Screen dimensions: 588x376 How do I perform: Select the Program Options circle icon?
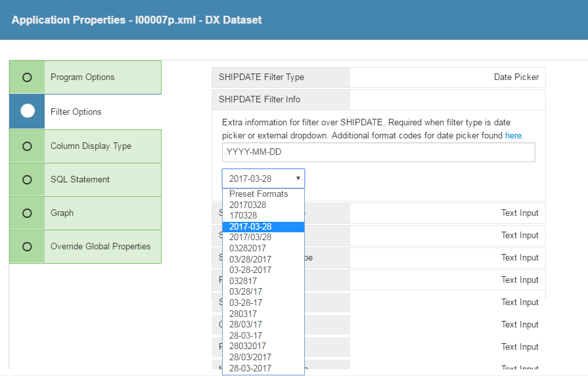tap(27, 77)
